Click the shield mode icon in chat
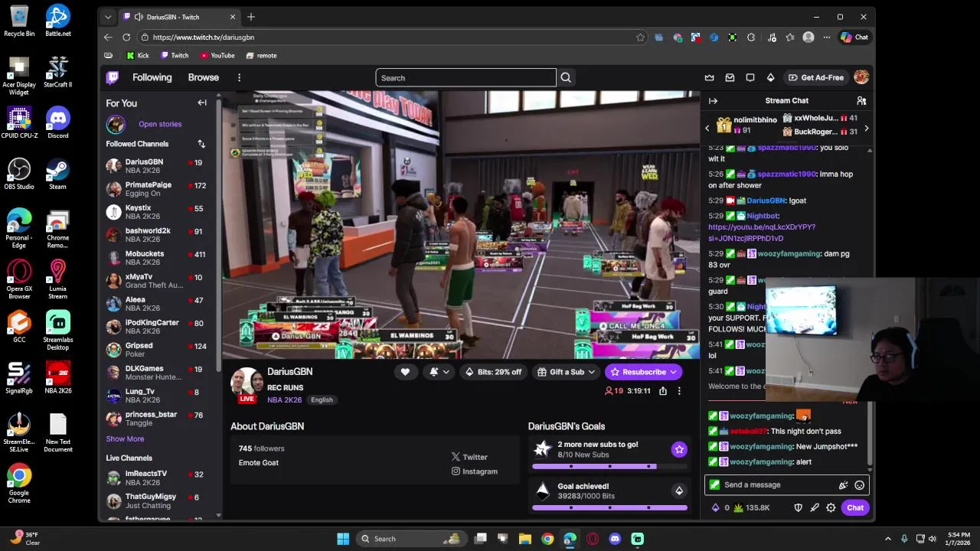The height and width of the screenshot is (551, 980). (x=798, y=507)
